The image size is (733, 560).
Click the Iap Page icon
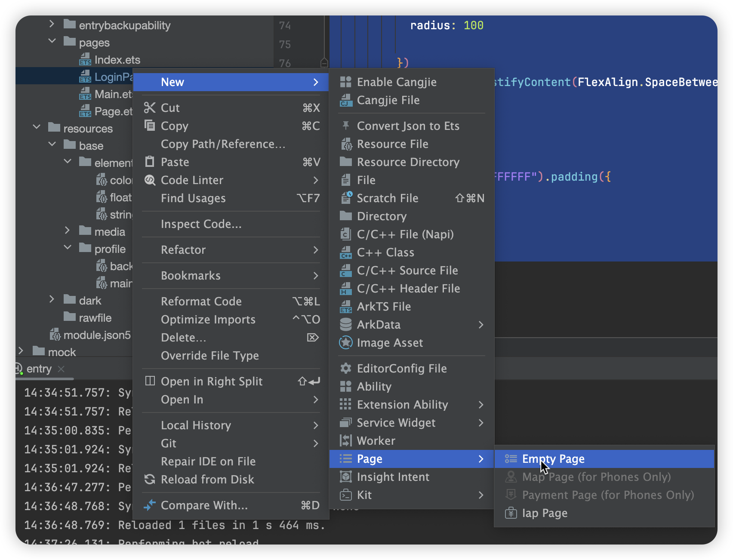[x=511, y=513]
